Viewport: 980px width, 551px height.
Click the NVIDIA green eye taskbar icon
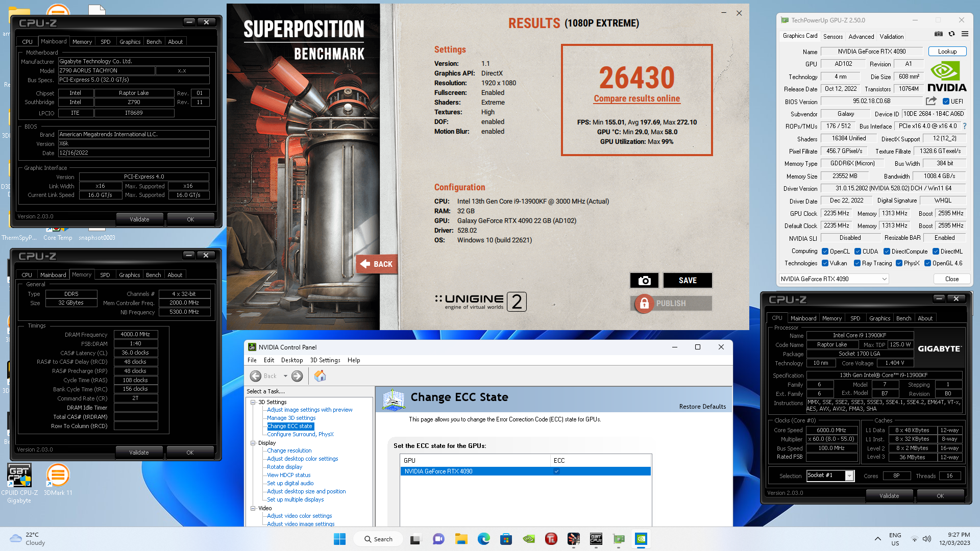529,539
